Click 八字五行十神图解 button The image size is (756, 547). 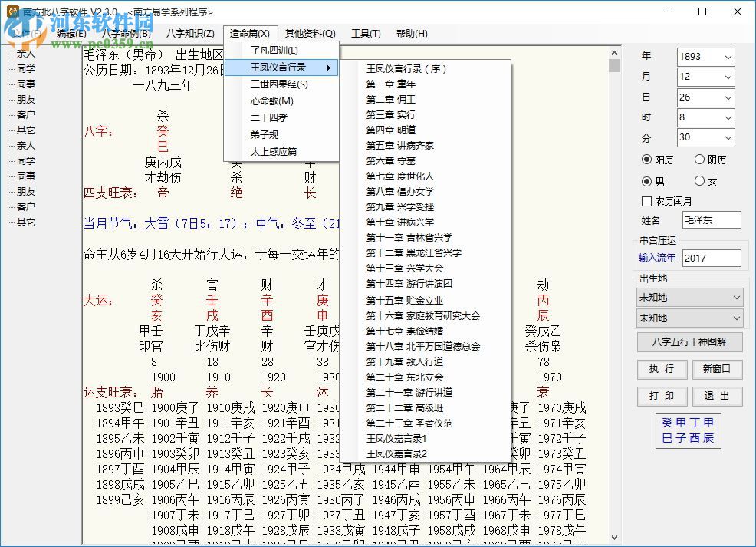point(689,342)
